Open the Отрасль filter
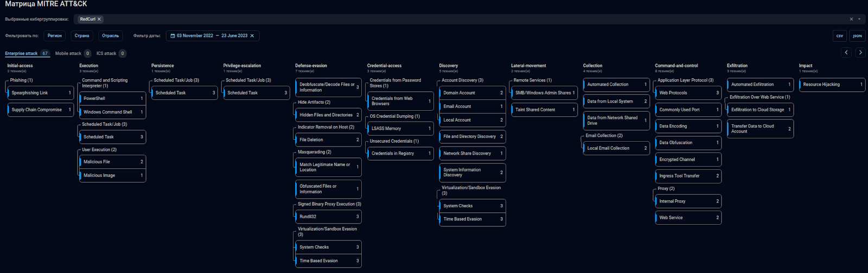This screenshot has height=273, width=868. (x=110, y=36)
